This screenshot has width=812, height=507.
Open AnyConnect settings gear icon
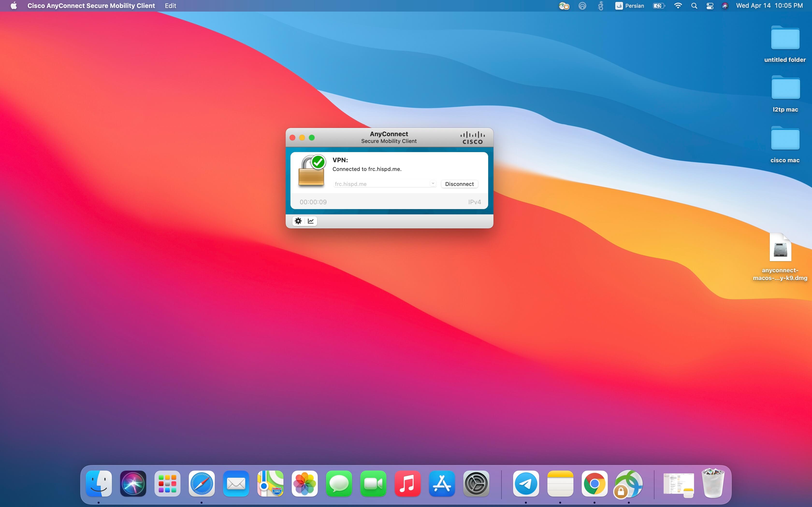(298, 221)
